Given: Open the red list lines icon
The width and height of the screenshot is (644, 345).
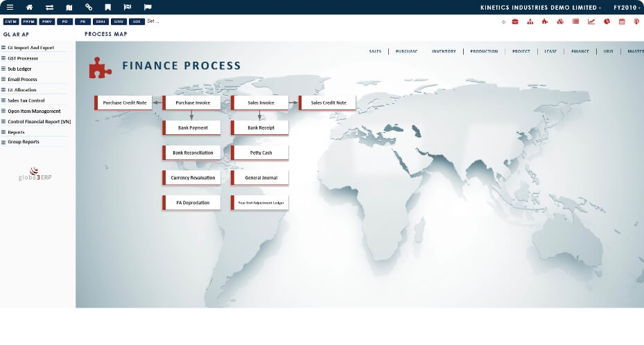Looking at the screenshot, I should (576, 21).
